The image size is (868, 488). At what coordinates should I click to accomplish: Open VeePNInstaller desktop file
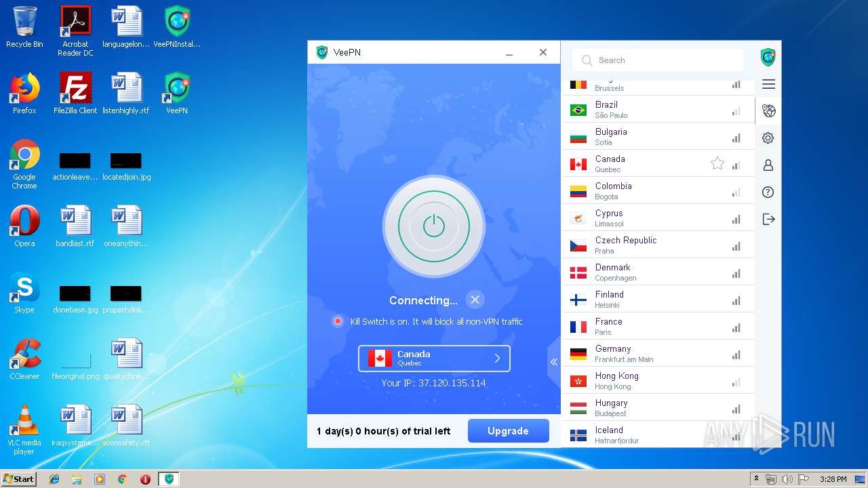coord(177,27)
